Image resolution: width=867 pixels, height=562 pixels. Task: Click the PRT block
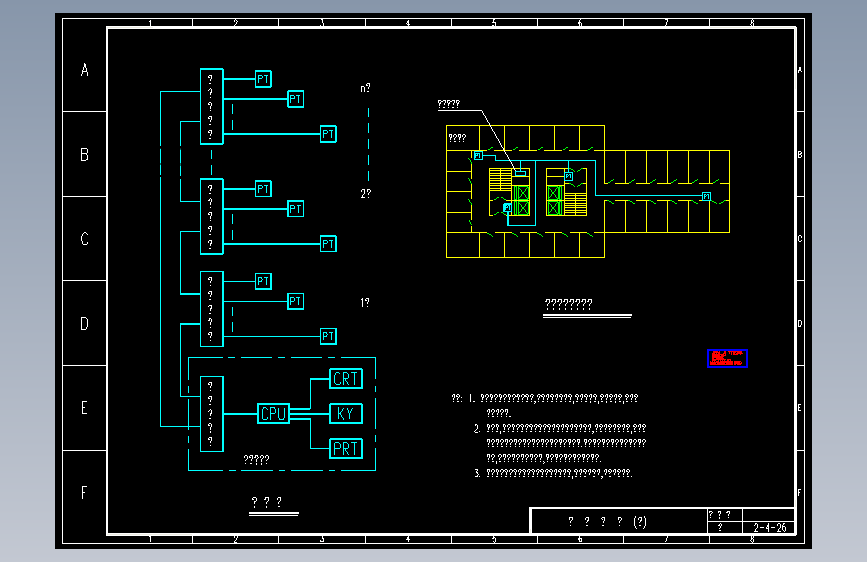pos(346,448)
